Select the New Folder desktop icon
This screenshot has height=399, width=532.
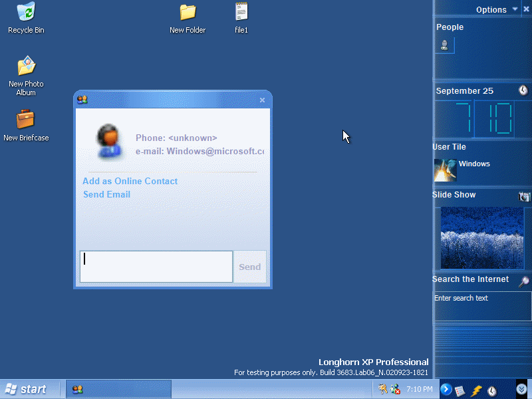tap(188, 18)
